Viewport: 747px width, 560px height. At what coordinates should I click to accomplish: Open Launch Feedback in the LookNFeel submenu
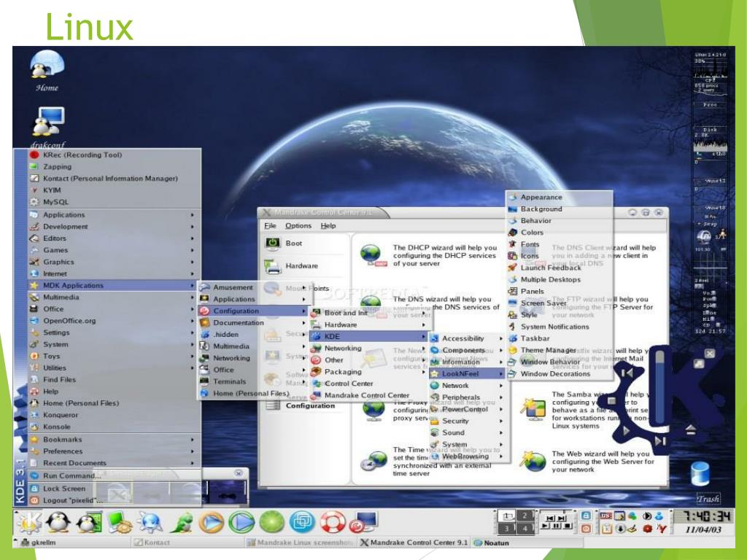[560, 268]
